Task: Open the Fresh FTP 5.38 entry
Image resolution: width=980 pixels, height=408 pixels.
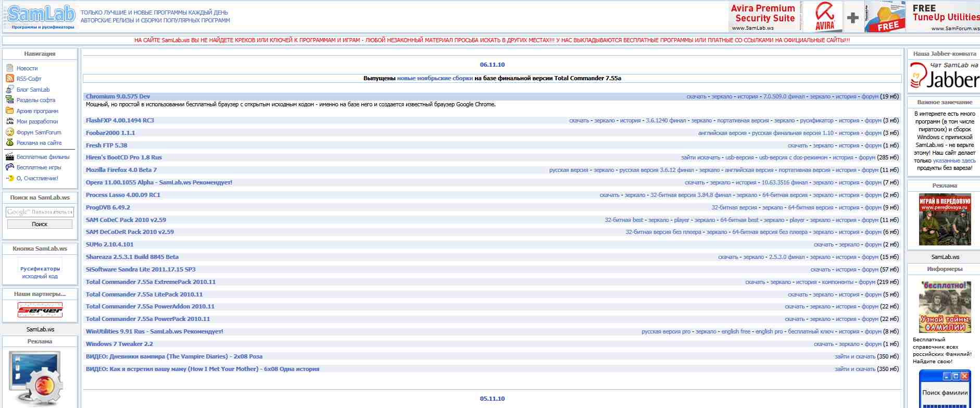Action: [106, 145]
